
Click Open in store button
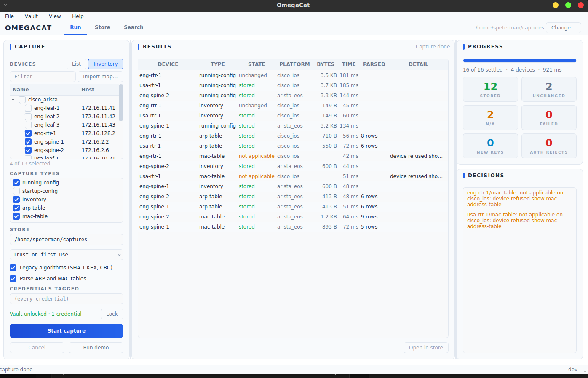point(426,348)
